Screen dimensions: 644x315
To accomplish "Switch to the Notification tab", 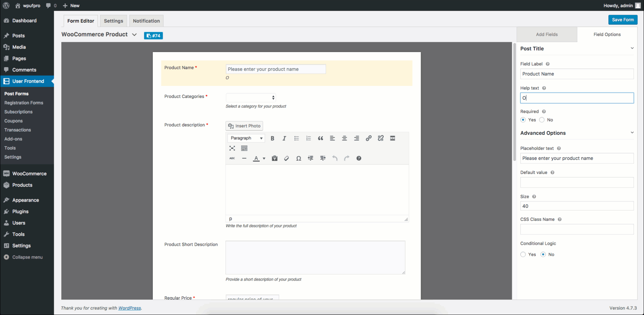I will 146,21.
